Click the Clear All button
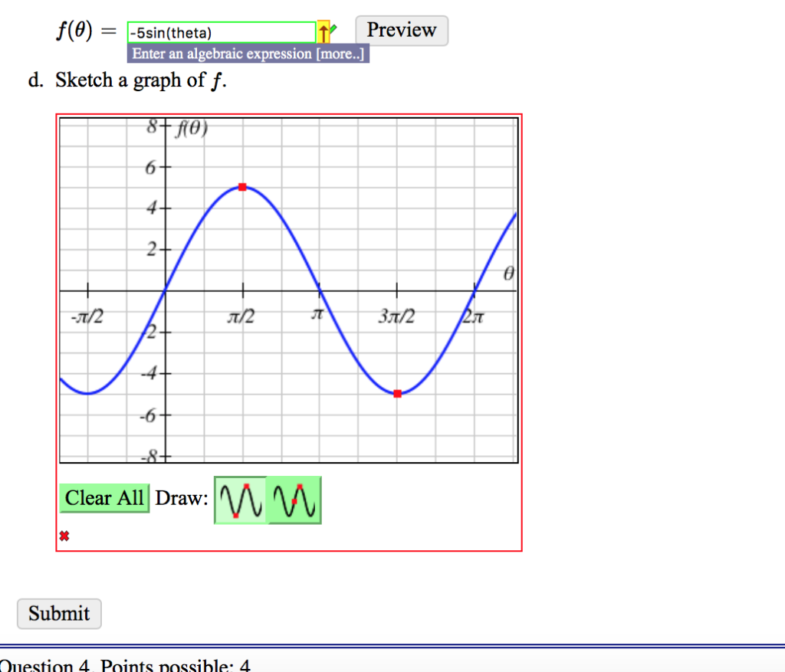Image resolution: width=785 pixels, height=672 pixels. (104, 498)
